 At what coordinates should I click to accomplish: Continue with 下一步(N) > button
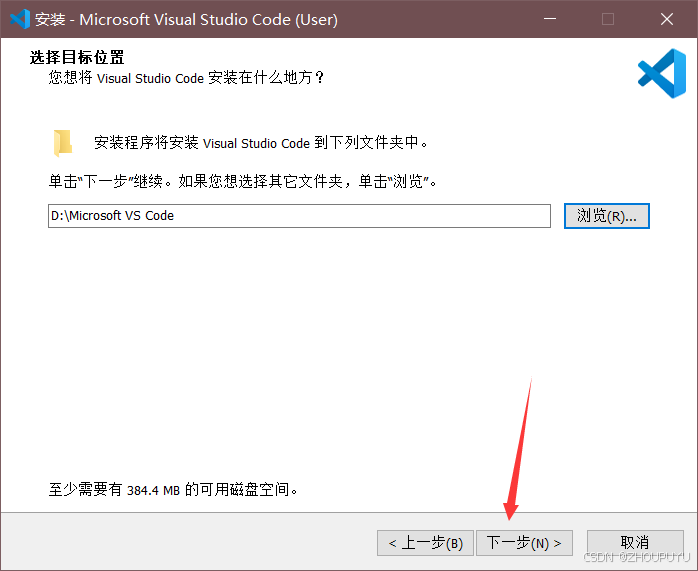click(524, 543)
